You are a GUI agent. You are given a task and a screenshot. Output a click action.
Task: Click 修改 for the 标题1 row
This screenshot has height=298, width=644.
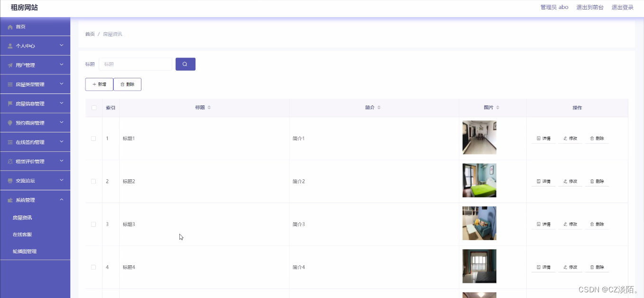[x=570, y=139]
